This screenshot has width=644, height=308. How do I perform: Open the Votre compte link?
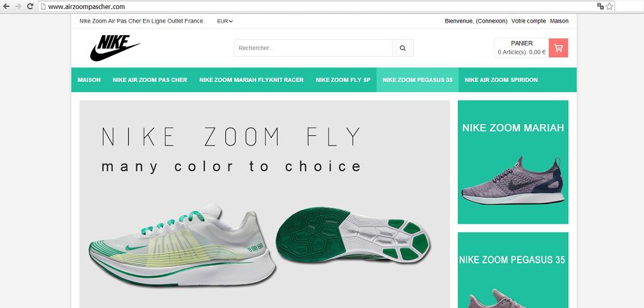529,21
